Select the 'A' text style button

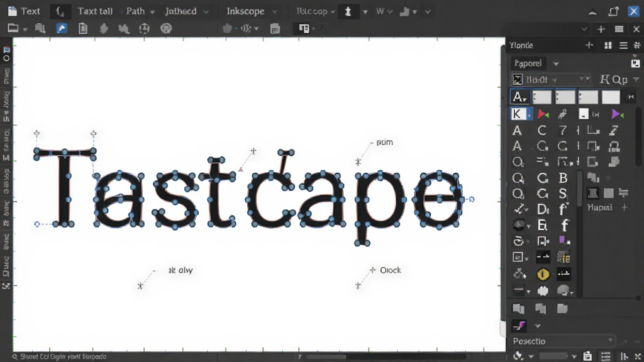coord(519,97)
